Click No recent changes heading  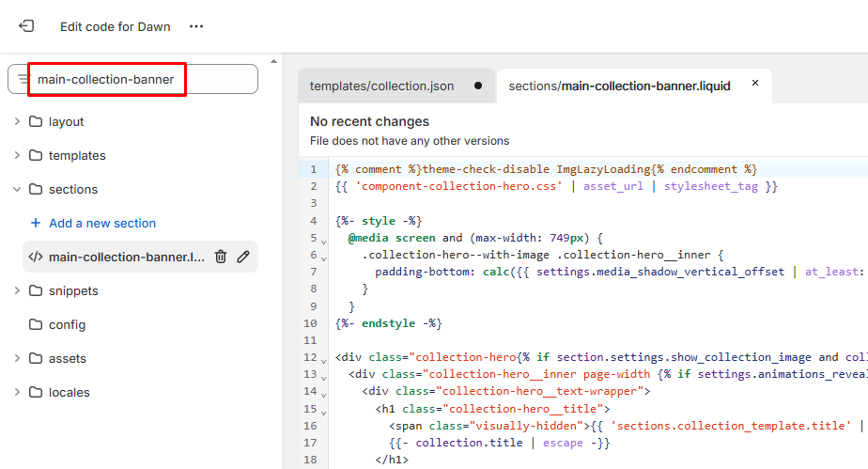369,121
